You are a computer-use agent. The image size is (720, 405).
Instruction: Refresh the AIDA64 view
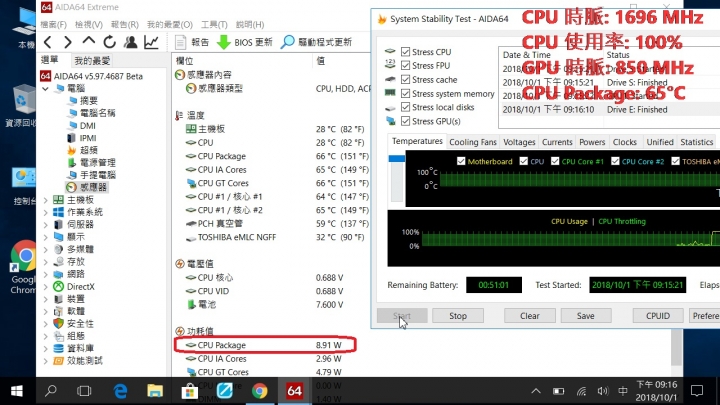(x=109, y=42)
